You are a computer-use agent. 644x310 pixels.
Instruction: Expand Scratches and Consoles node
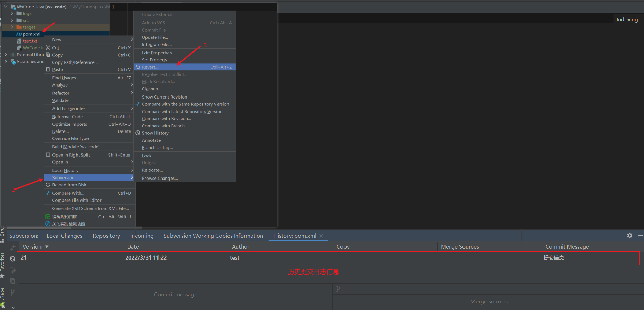[6, 61]
